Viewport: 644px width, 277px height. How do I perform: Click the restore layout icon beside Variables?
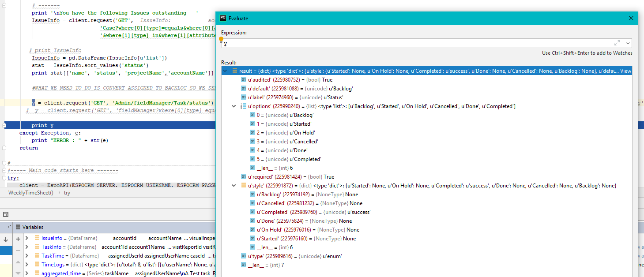pyautogui.click(x=8, y=227)
